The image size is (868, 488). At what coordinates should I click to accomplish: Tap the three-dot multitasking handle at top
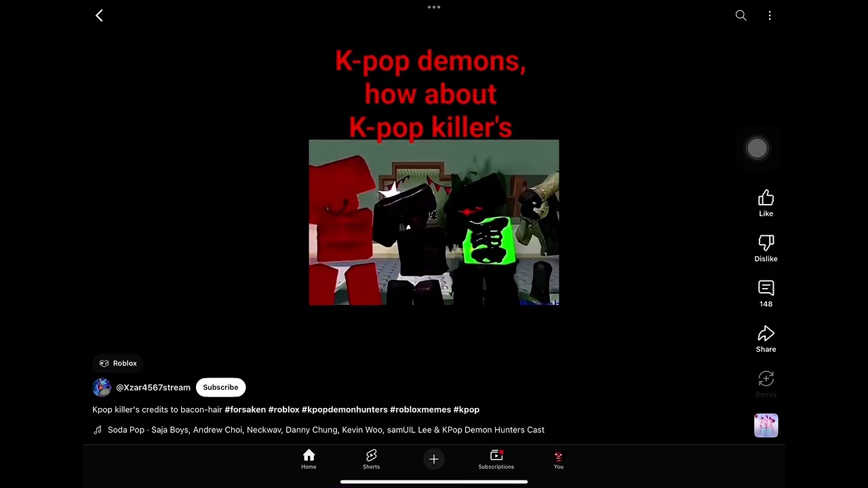(x=434, y=7)
